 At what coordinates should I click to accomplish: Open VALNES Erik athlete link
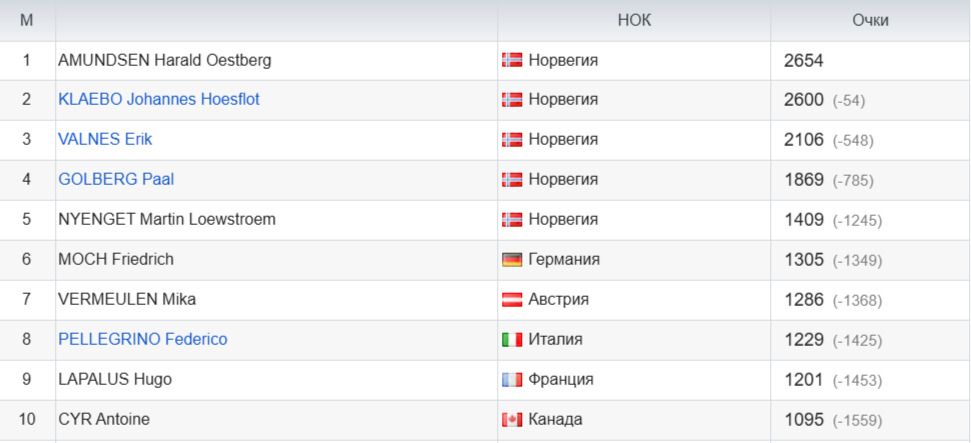(105, 139)
